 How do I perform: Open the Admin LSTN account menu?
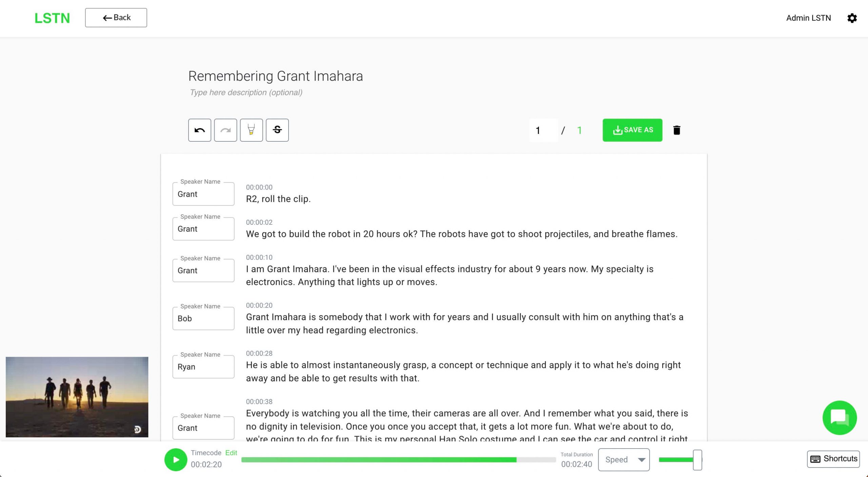(x=808, y=18)
